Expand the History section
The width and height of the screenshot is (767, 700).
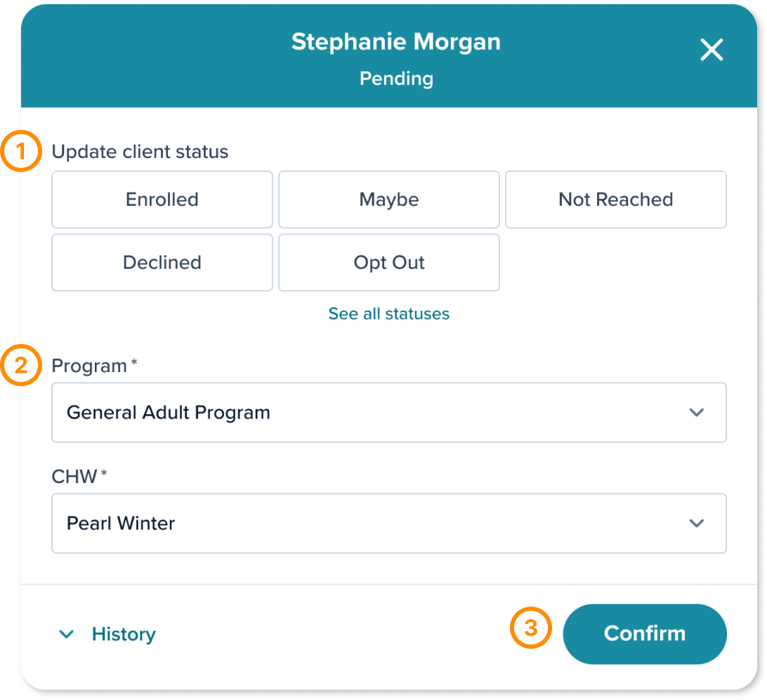[123, 634]
